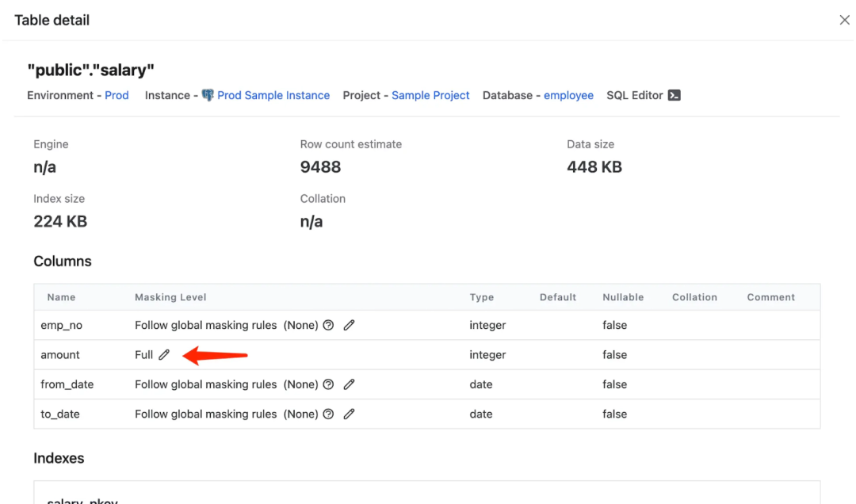Show masking rule help for emp_no
The image size is (856, 504).
click(328, 325)
